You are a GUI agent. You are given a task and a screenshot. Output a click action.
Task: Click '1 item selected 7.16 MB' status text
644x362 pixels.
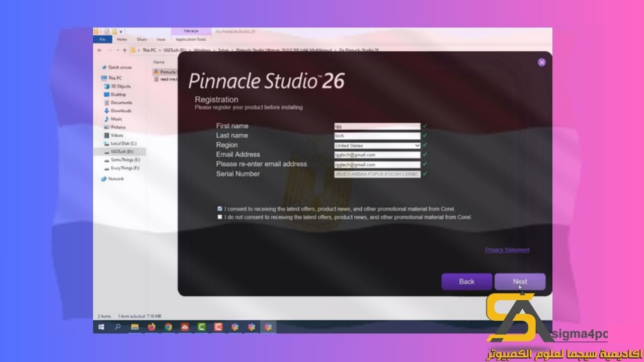click(139, 316)
